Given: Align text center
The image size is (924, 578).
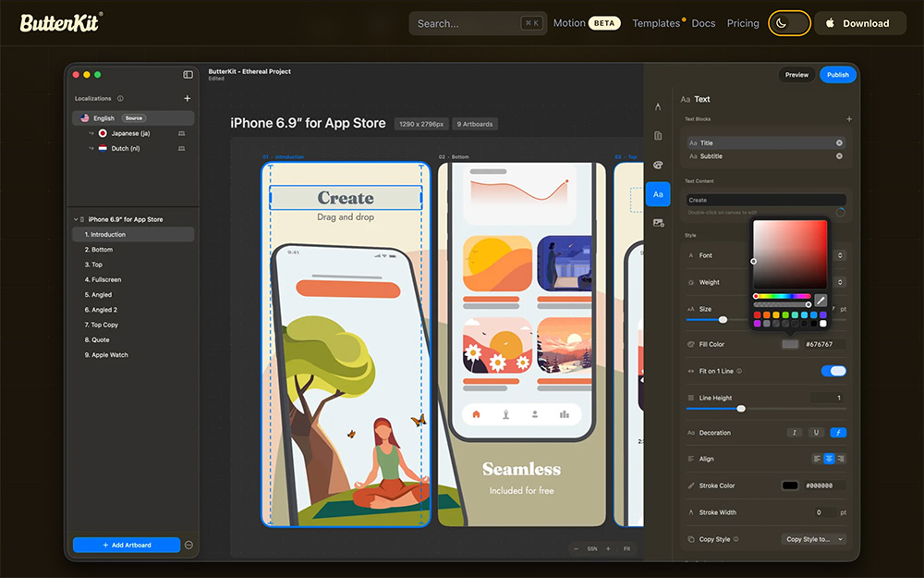Looking at the screenshot, I should click(x=829, y=459).
